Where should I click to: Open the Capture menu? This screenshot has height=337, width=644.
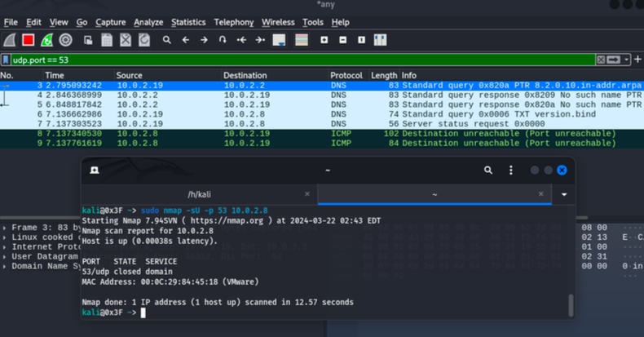point(111,22)
